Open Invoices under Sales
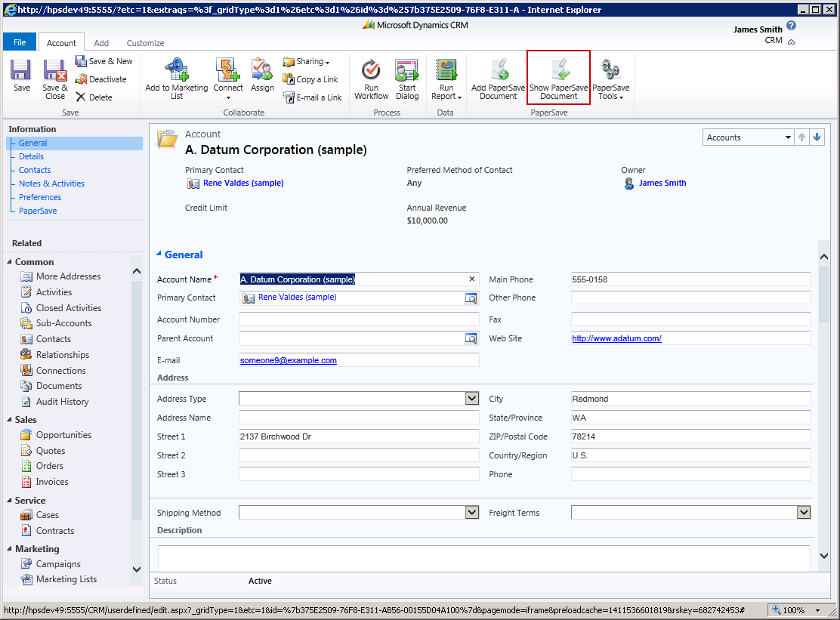The width and height of the screenshot is (840, 620). pyautogui.click(x=45, y=482)
